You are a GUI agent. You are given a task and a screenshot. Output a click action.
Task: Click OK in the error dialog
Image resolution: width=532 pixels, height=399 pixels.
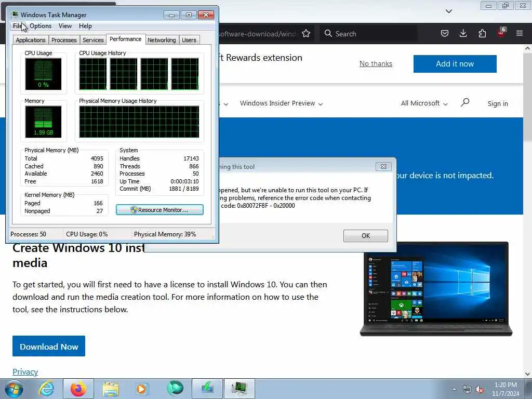(365, 236)
